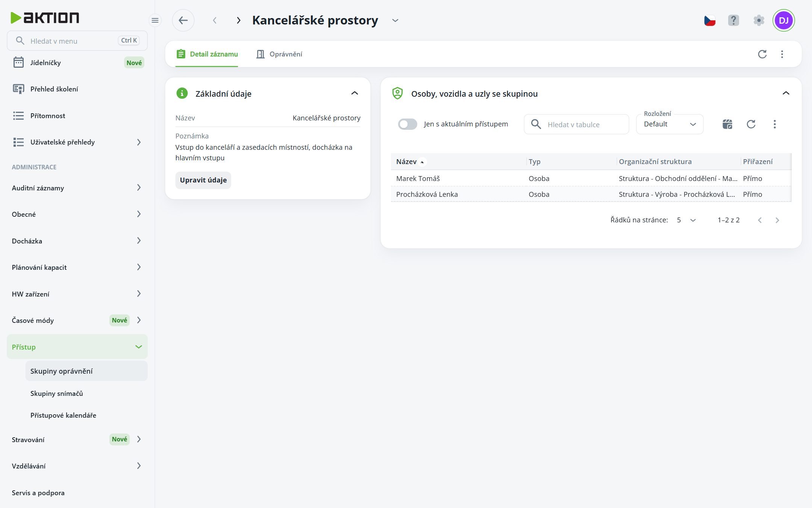Collapse the Základní údaje panel

pyautogui.click(x=354, y=93)
